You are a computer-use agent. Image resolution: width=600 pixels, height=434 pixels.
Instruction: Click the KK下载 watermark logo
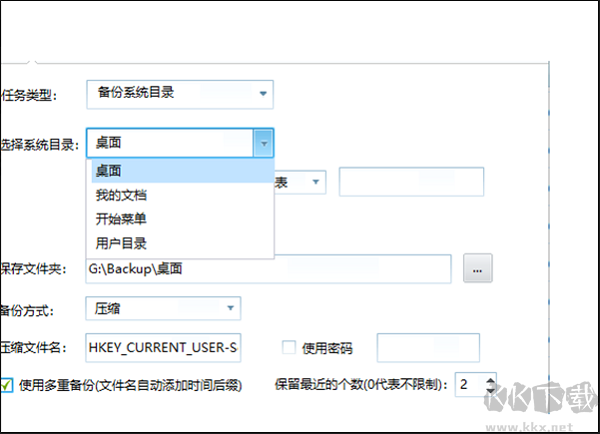coord(536,398)
